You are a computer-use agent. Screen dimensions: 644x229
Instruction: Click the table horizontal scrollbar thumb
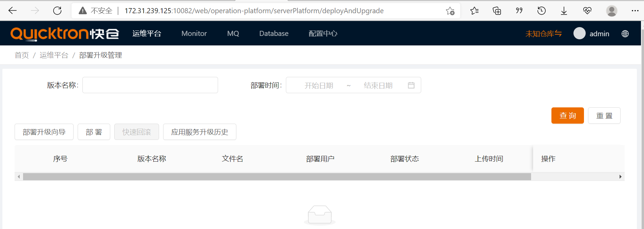[277, 176]
